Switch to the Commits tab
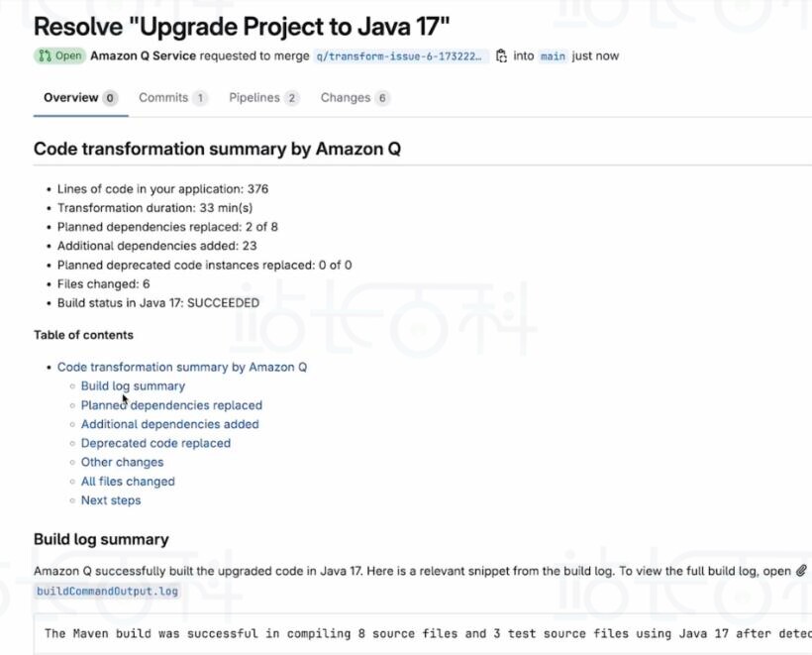Viewport: 812px width, 655px height. (172, 98)
